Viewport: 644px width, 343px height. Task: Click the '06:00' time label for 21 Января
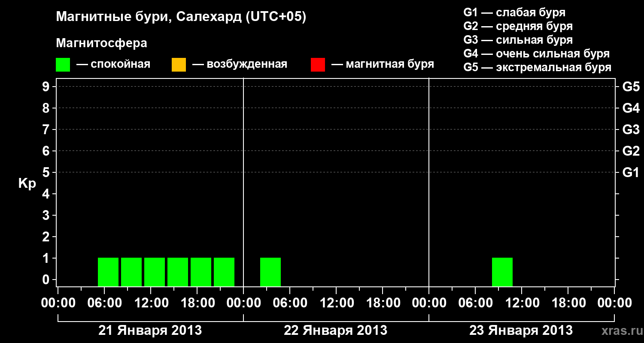104,303
